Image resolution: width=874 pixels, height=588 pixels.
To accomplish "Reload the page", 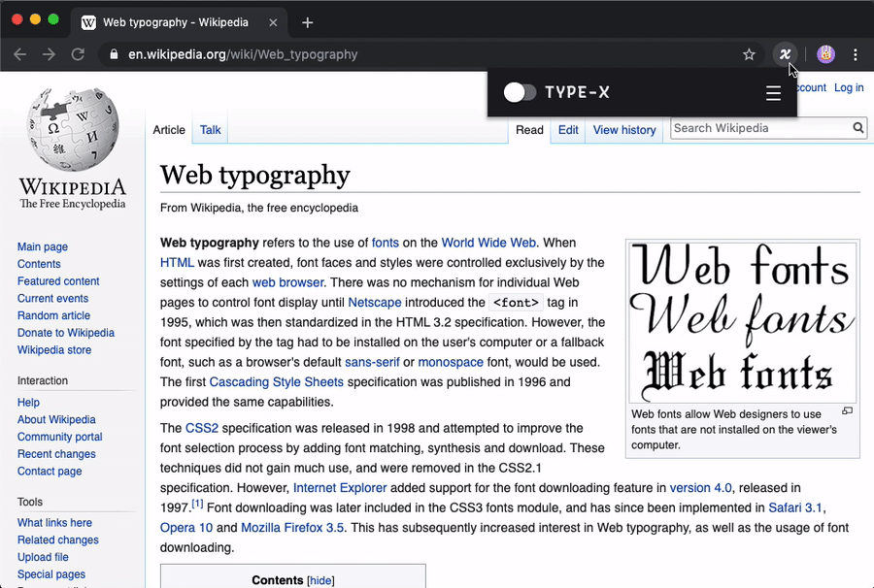I will (x=78, y=54).
